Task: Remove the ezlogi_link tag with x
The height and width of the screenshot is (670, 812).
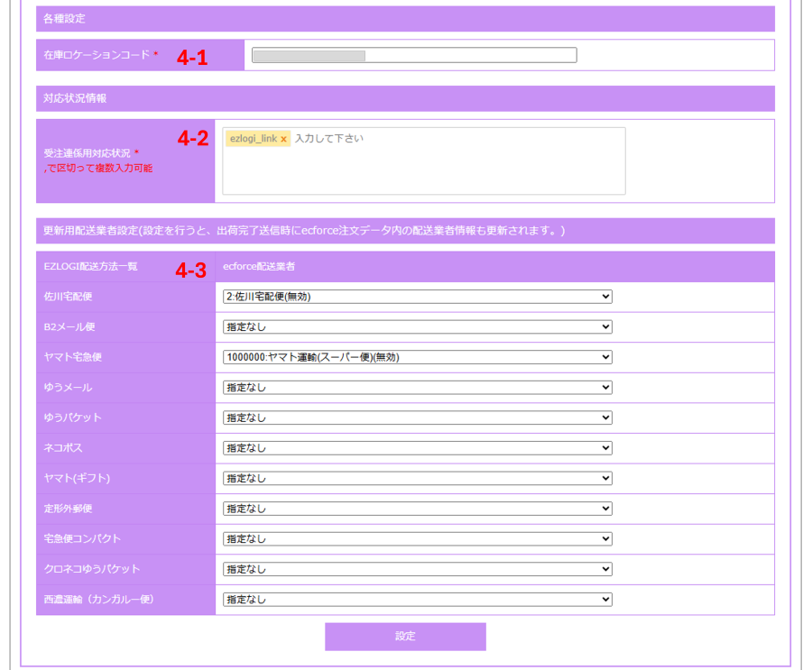Action: (283, 140)
